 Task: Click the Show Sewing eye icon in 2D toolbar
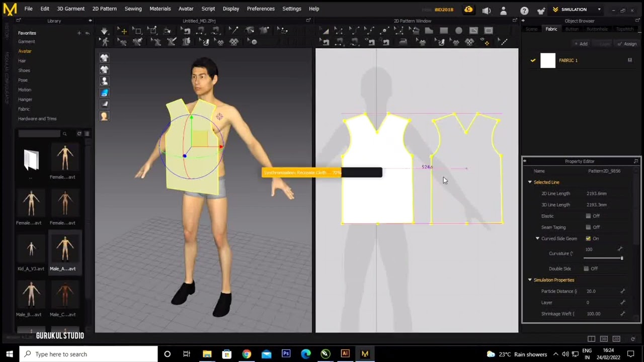tap(370, 42)
